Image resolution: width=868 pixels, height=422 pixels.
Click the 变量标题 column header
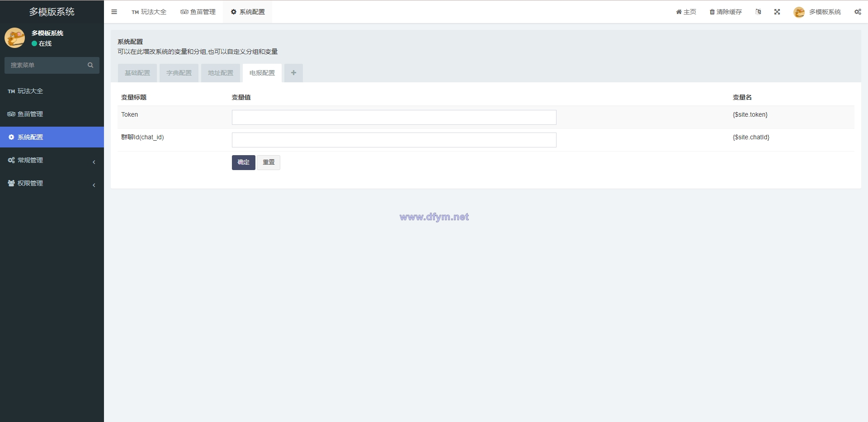point(134,97)
